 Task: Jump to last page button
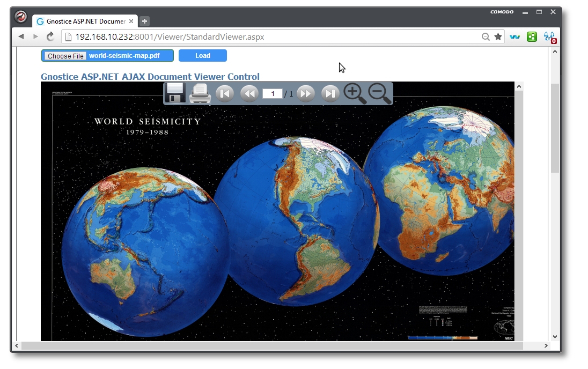click(x=330, y=93)
